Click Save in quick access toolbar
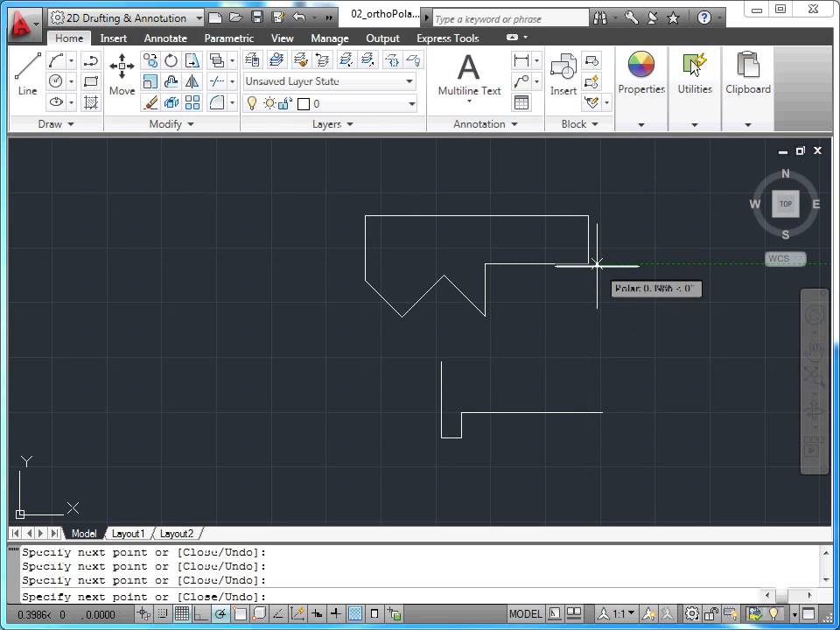This screenshot has width=840, height=630. [x=257, y=17]
